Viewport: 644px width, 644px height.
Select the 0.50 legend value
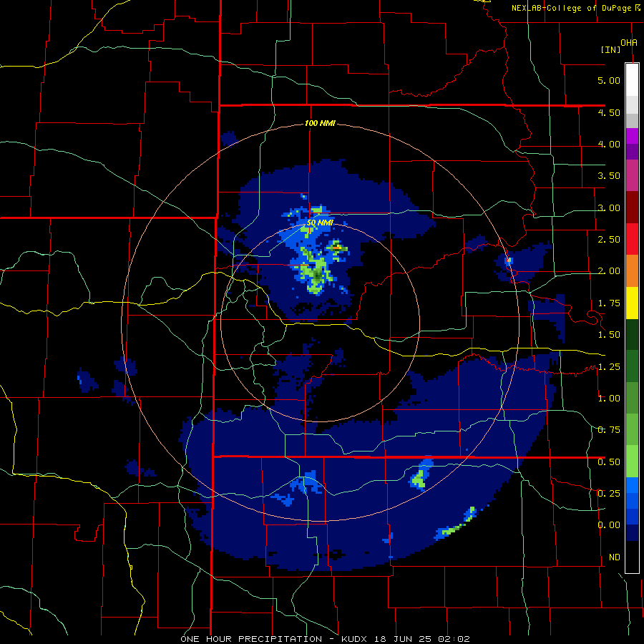pyautogui.click(x=609, y=462)
